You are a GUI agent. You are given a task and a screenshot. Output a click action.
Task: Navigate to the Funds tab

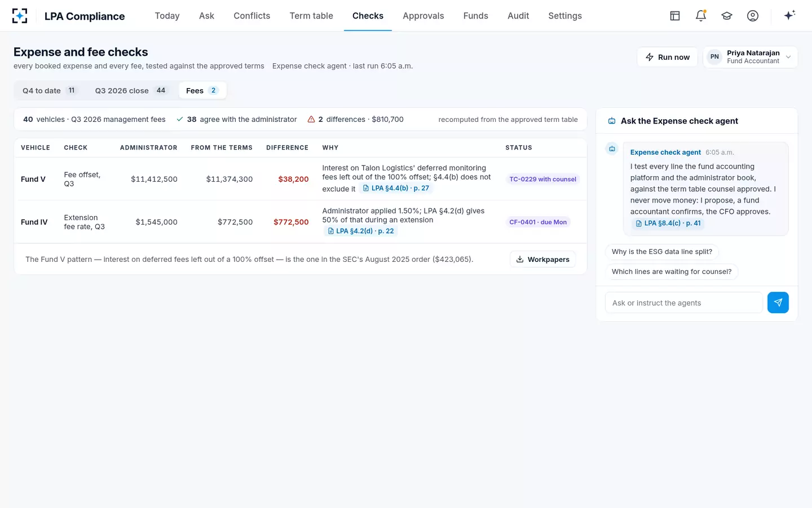476,16
